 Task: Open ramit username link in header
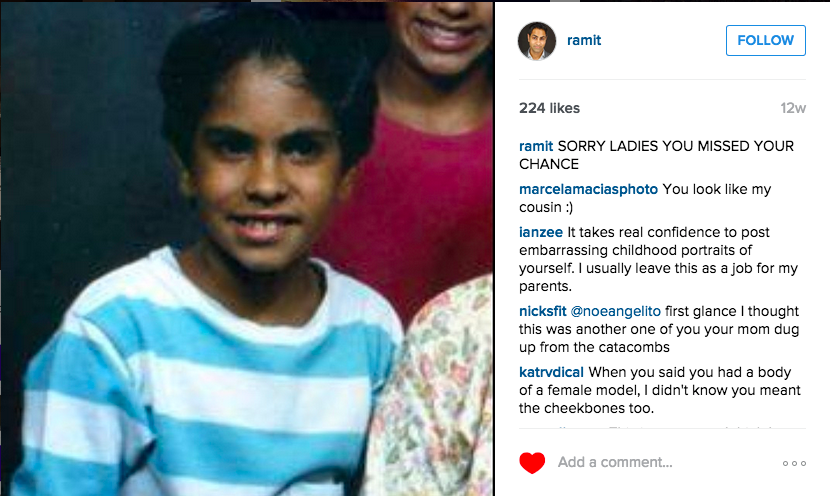pos(584,40)
